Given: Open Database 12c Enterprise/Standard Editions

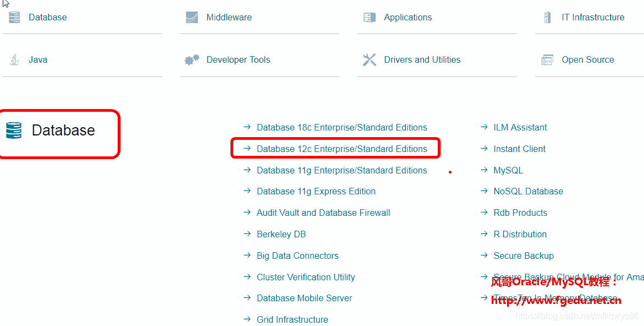Looking at the screenshot, I should point(342,149).
